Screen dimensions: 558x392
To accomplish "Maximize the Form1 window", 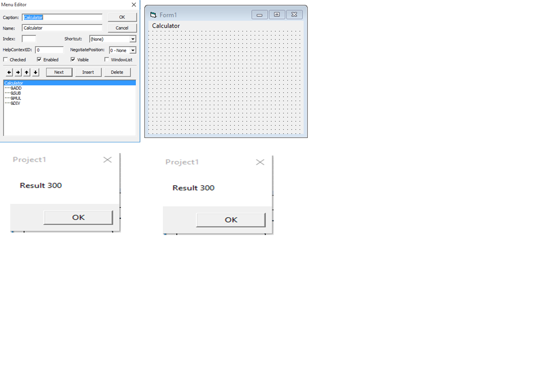I will [x=277, y=15].
